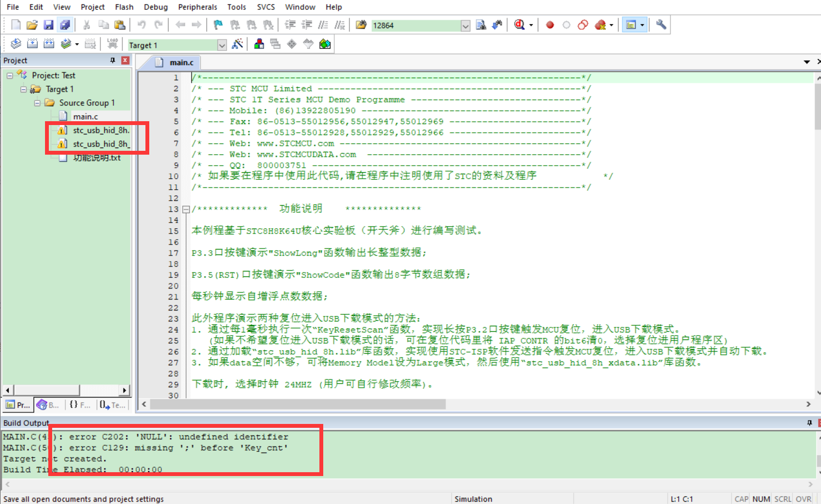
Task: Insert breakpoint red dot icon
Action: [550, 25]
